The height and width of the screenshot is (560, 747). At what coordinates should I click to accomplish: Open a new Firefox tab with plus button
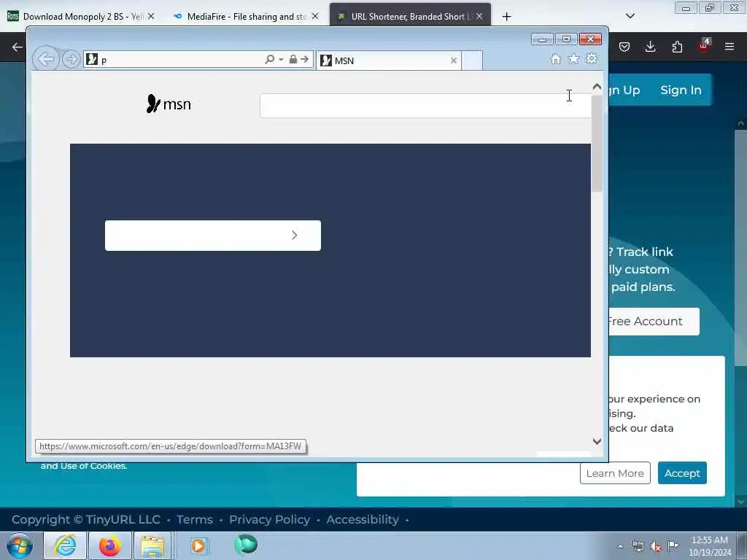click(506, 17)
